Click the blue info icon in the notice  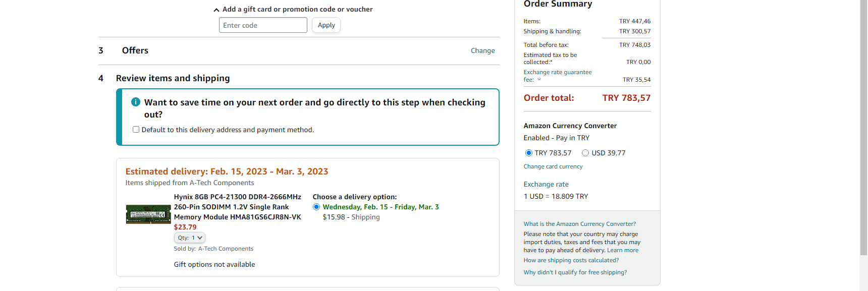136,102
